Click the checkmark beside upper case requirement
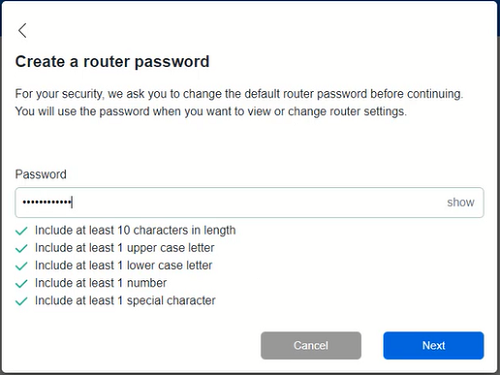Image resolution: width=500 pixels, height=375 pixels. click(x=21, y=248)
